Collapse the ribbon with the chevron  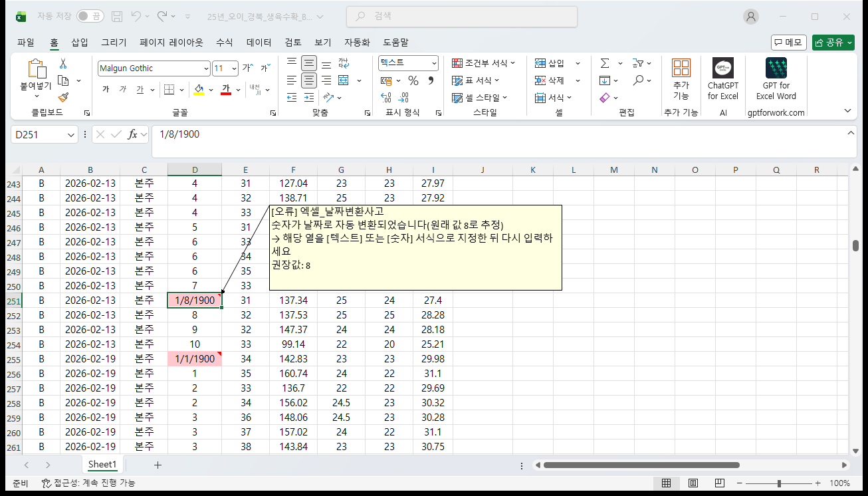point(847,111)
